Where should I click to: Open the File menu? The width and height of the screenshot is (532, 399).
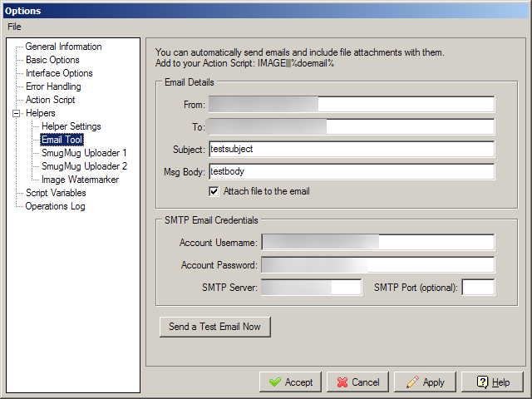tap(14, 27)
